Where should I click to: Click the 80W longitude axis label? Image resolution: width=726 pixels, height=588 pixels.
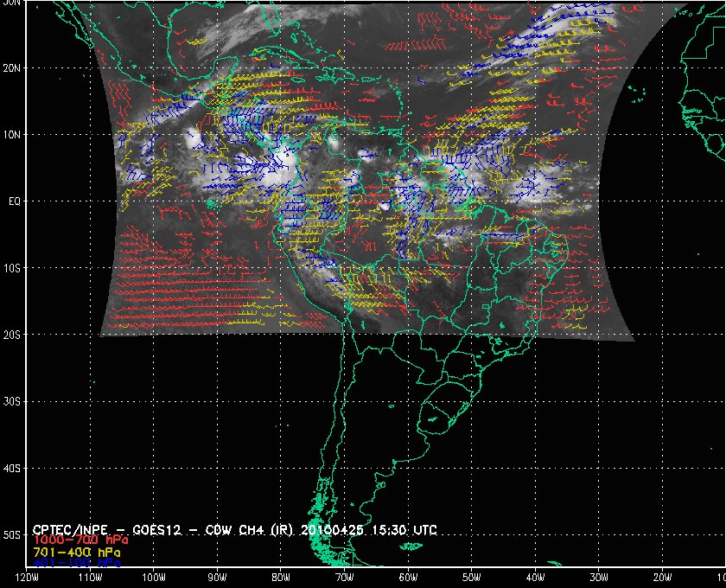[281, 578]
